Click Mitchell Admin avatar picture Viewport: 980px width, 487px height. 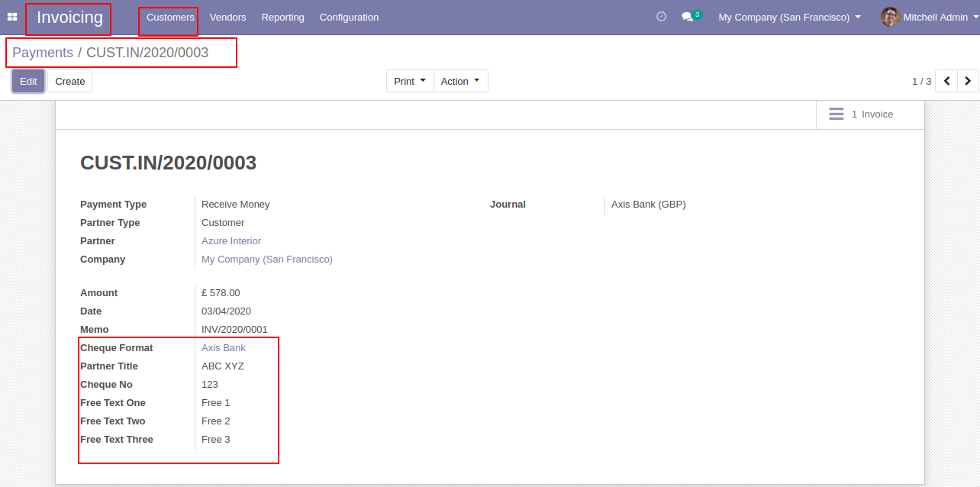pyautogui.click(x=890, y=17)
